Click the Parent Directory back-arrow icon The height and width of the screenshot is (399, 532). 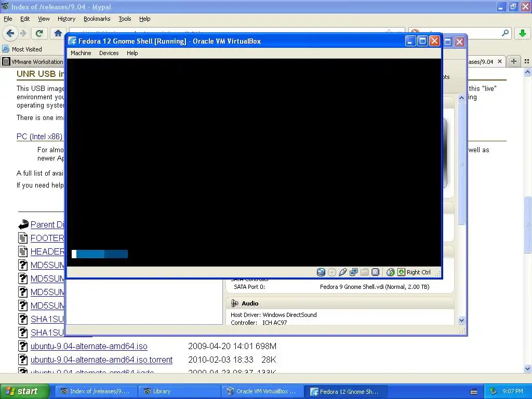tap(23, 224)
